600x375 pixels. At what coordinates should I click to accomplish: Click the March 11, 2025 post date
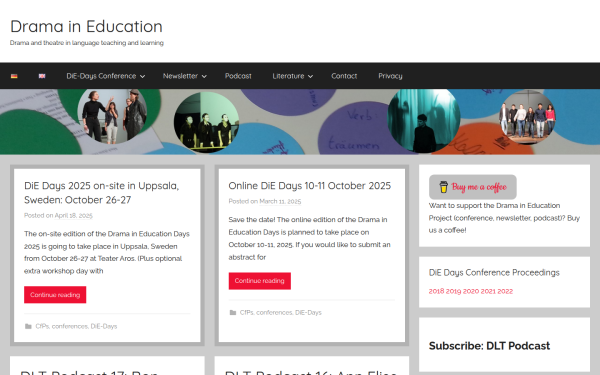pyautogui.click(x=280, y=201)
